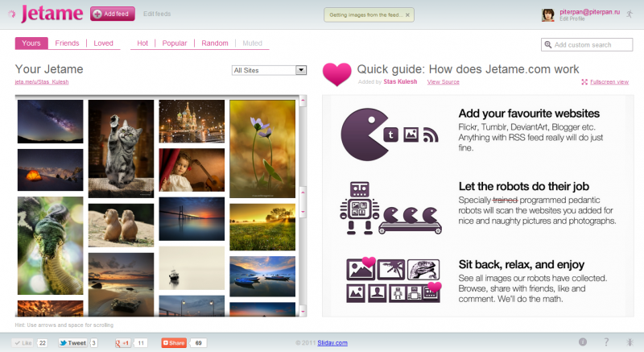This screenshot has height=352, width=644.
Task: Click the Edit feeds link
Action: point(157,14)
